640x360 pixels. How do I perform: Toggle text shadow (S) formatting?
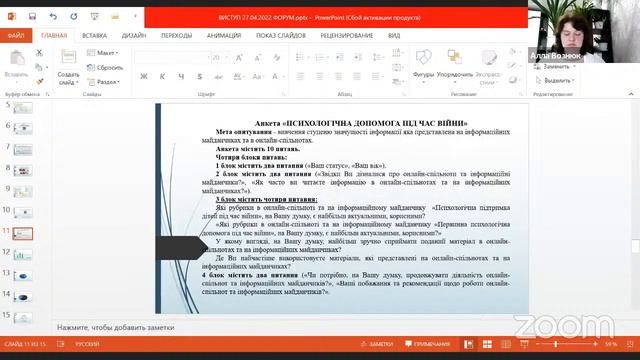pos(200,76)
